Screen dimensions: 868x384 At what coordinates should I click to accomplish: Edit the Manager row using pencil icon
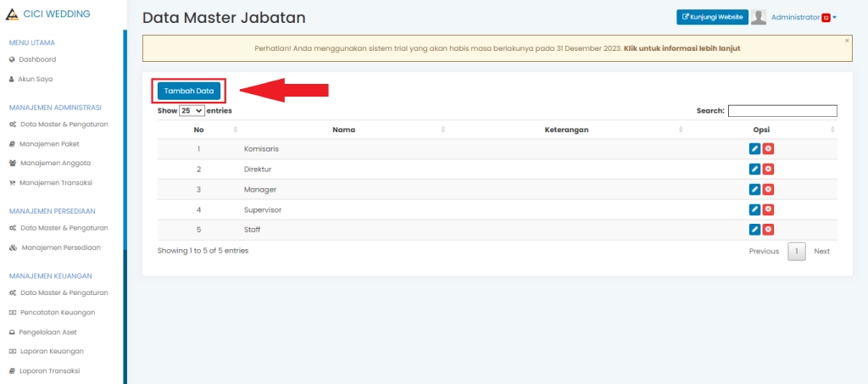coord(754,190)
